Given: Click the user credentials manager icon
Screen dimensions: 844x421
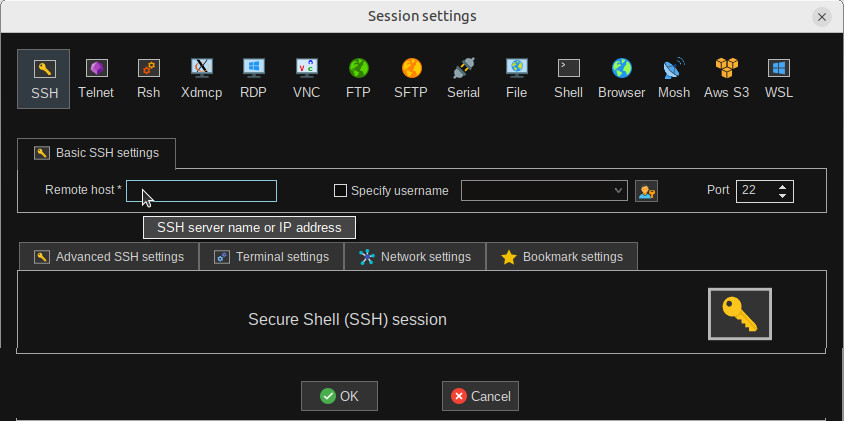Looking at the screenshot, I should point(646,191).
